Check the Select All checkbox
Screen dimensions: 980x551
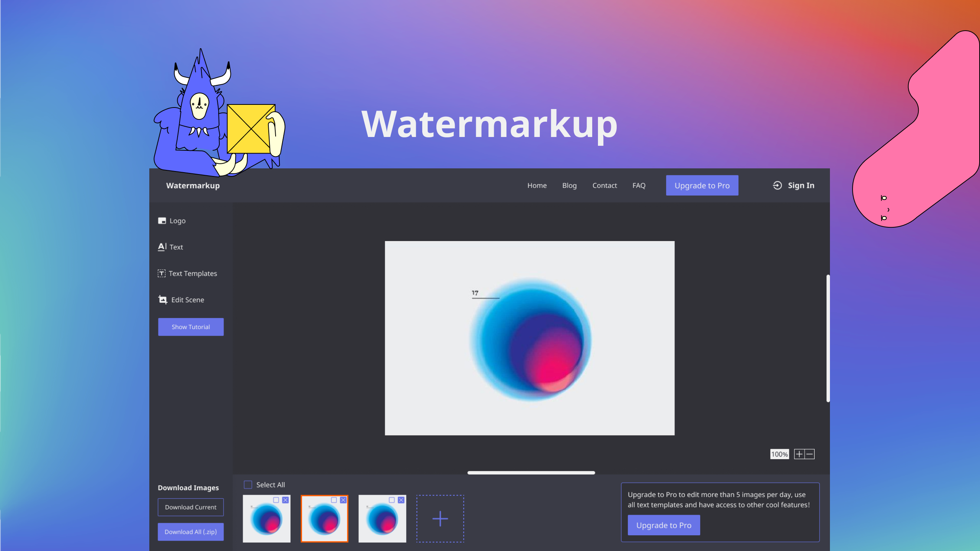(248, 484)
